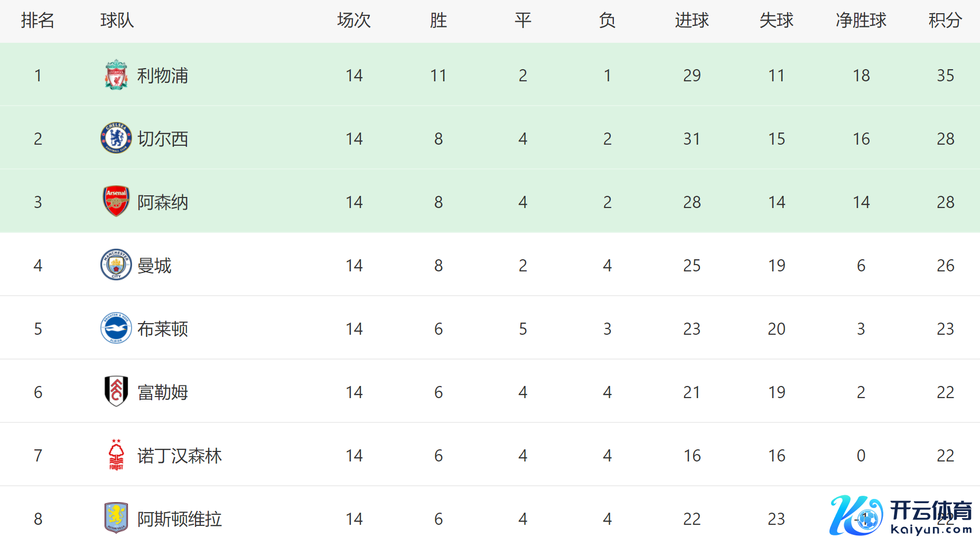Click the Kaiyun sports logo watermark
The height and width of the screenshot is (547, 980).
(901, 515)
